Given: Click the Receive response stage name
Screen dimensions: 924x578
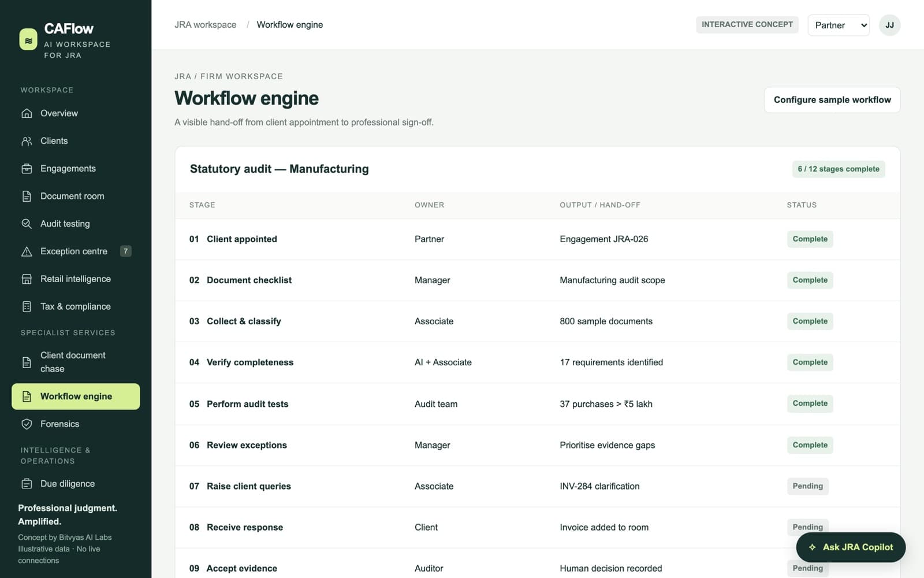Looking at the screenshot, I should [x=245, y=527].
